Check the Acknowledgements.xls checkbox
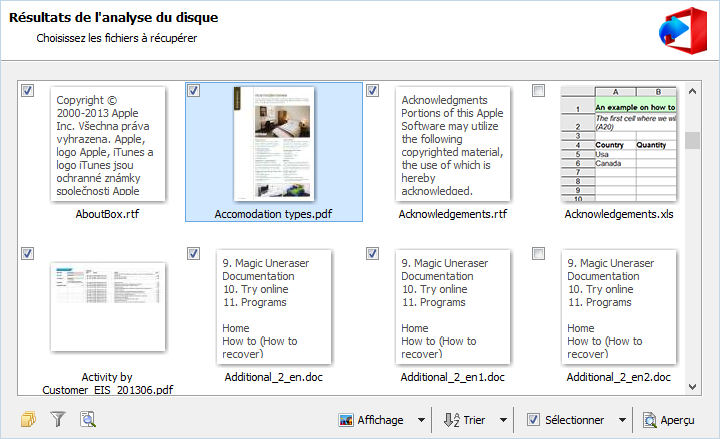The height and width of the screenshot is (439, 720). pyautogui.click(x=538, y=90)
